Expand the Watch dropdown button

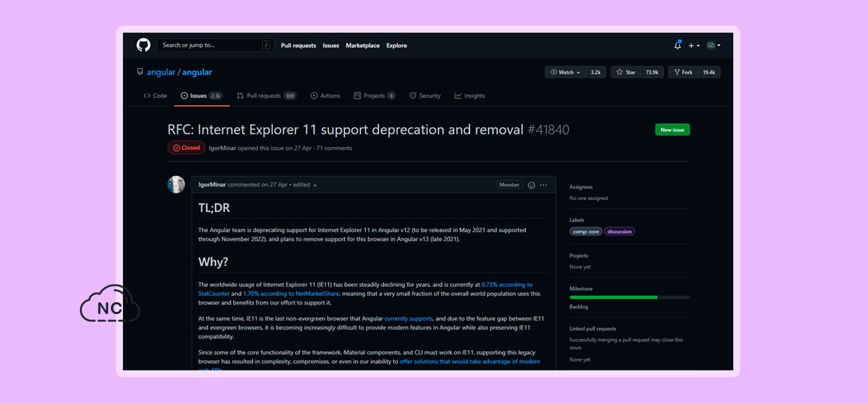(565, 72)
